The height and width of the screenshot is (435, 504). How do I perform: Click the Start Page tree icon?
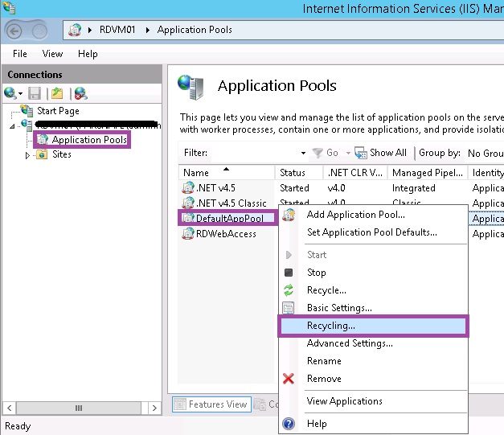pyautogui.click(x=27, y=111)
